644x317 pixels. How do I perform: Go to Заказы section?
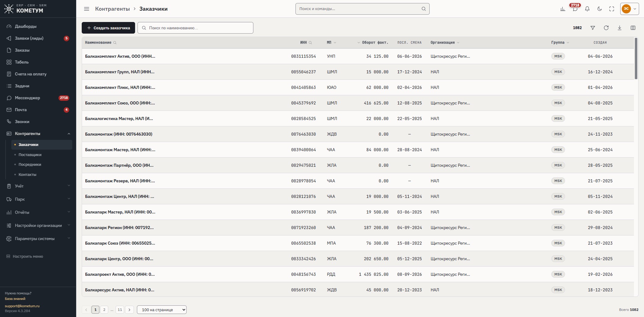coord(38,50)
